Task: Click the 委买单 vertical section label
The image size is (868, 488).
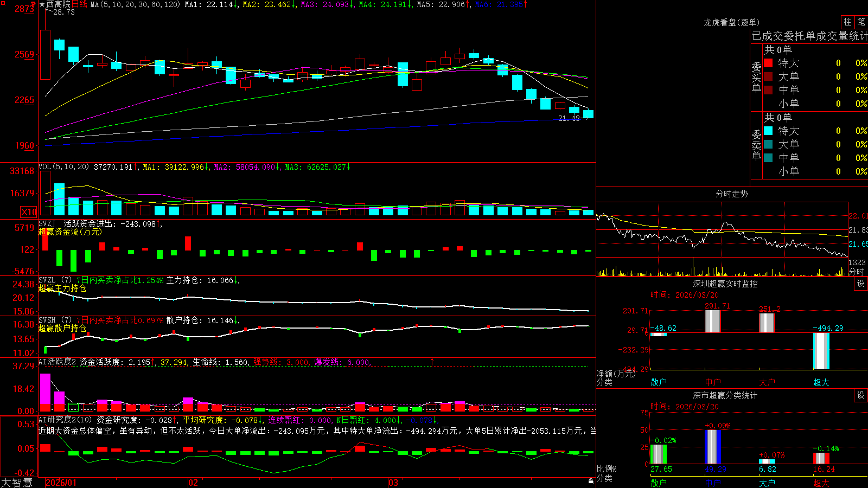Action: (756, 77)
